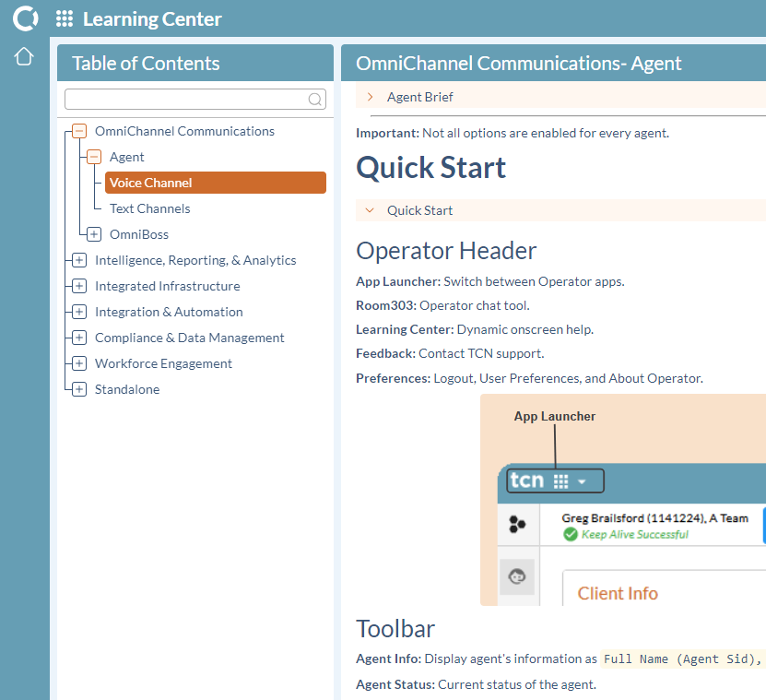This screenshot has width=766, height=700.
Task: Click the Workforce Engagement entry
Action: coord(163,363)
